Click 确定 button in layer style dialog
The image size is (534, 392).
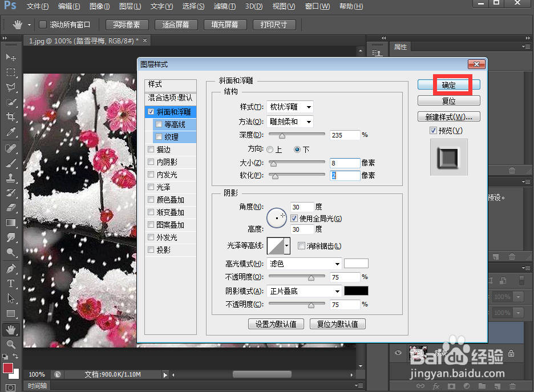coord(449,85)
